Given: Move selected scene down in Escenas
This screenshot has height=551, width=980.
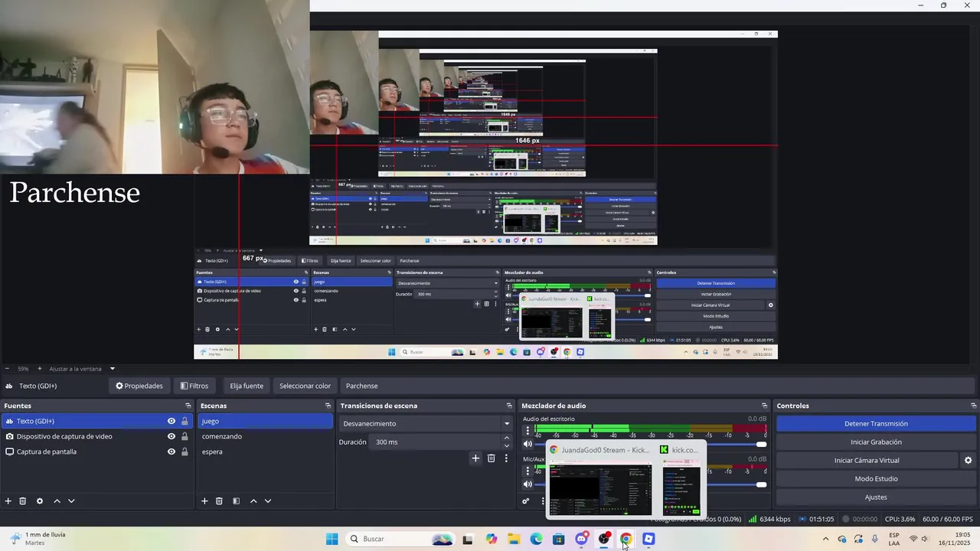Looking at the screenshot, I should tap(268, 501).
